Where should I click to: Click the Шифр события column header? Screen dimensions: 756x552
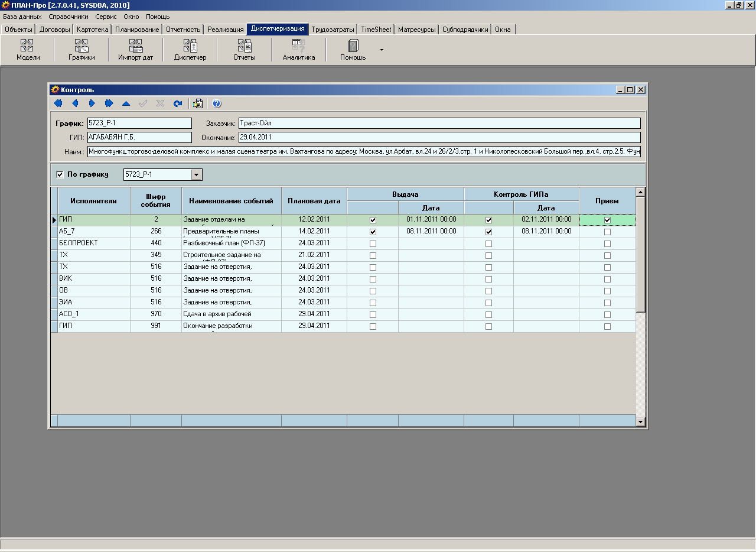click(156, 201)
